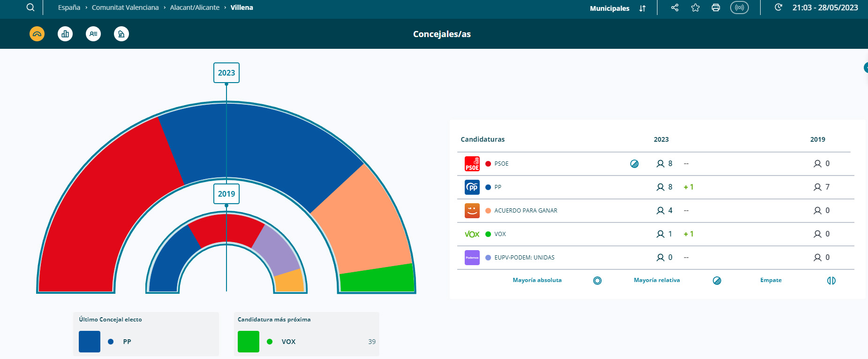Open the candidates list view icon
The width and height of the screenshot is (868, 359).
tap(93, 34)
